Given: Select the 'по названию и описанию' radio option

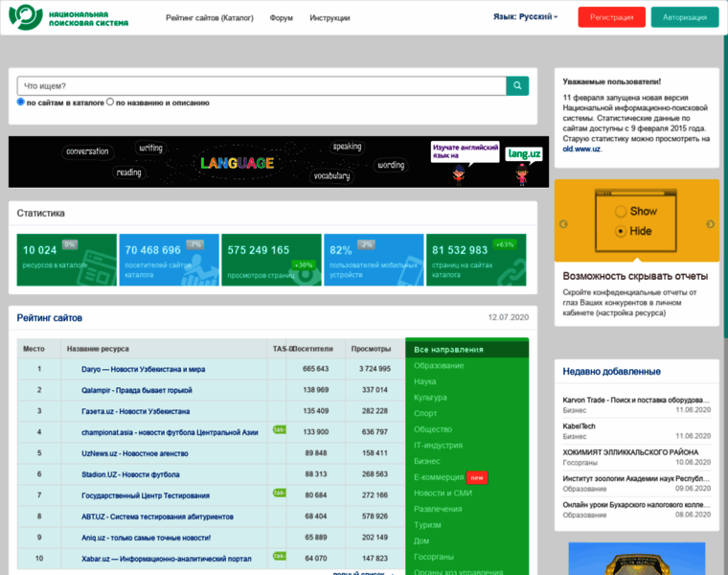Looking at the screenshot, I should coord(110,102).
